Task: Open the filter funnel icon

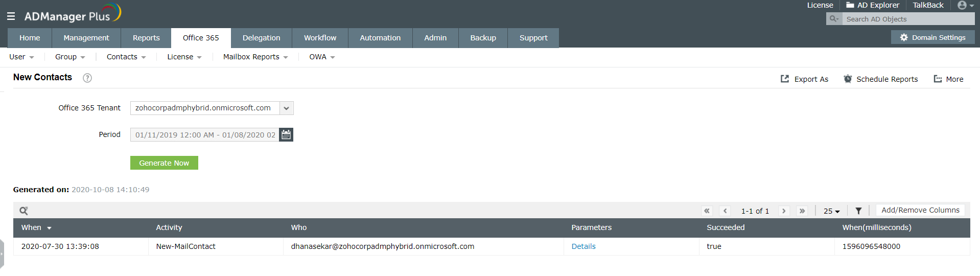Action: tap(858, 211)
